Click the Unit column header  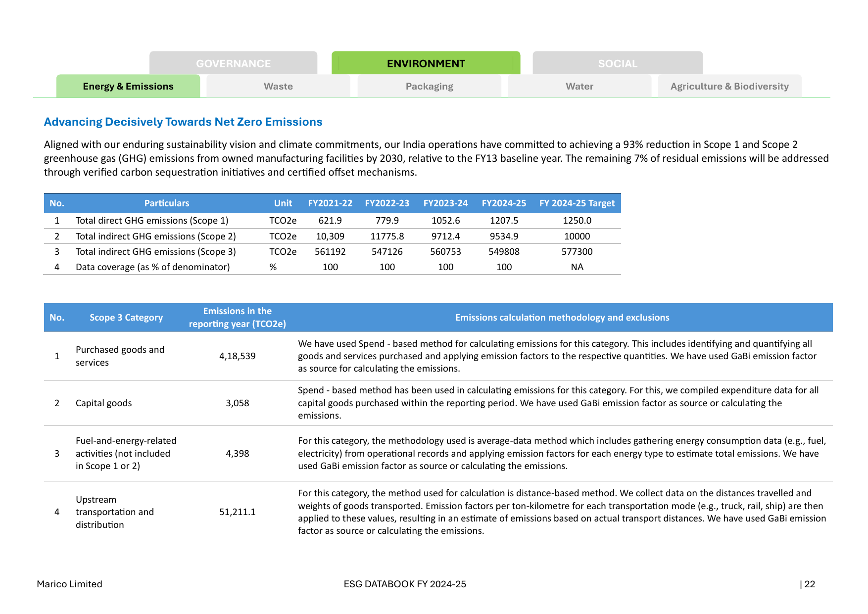pos(283,203)
